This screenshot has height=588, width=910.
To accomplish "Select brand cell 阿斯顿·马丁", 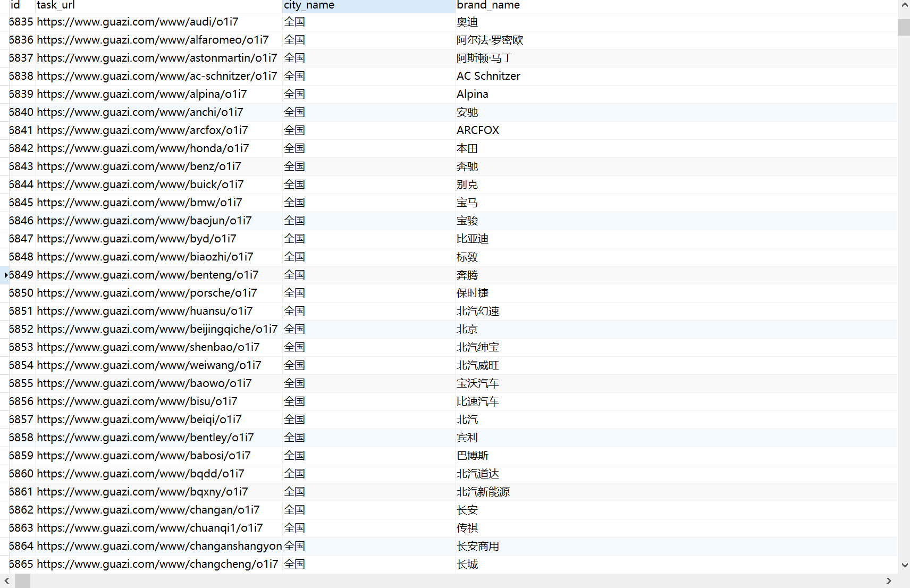I will 676,58.
